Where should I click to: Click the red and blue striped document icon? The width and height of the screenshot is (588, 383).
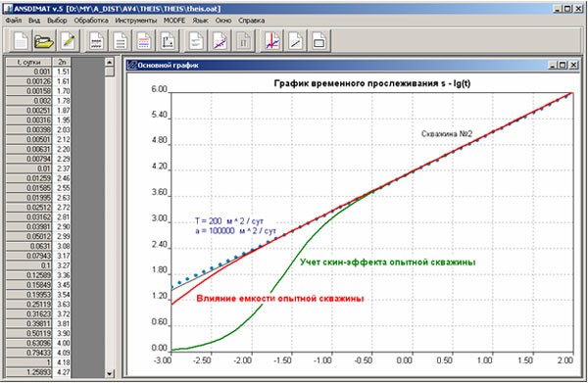[144, 41]
